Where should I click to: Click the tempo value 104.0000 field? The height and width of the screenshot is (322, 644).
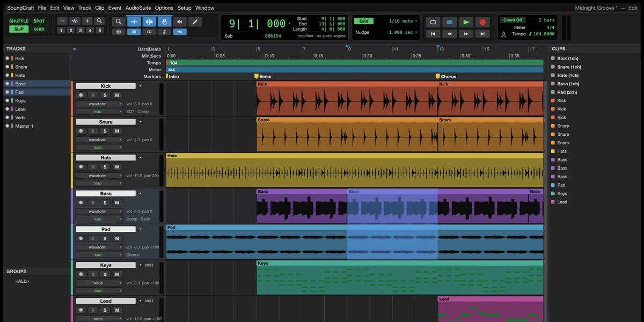pos(541,34)
